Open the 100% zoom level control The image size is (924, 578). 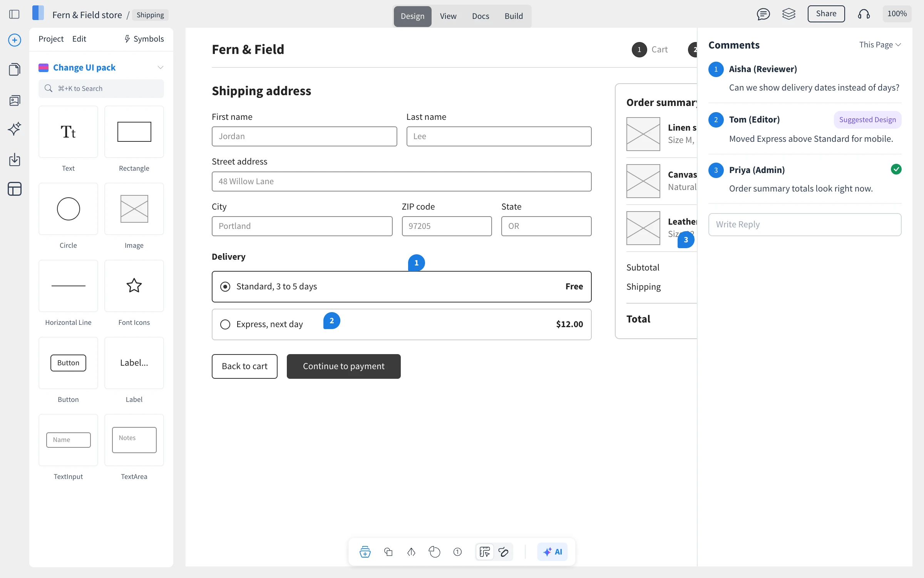[x=897, y=13]
